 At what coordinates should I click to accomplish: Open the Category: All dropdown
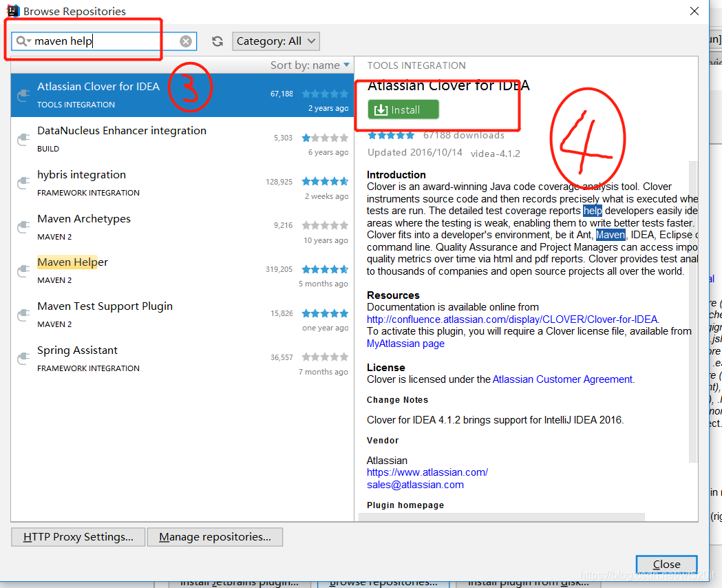(276, 41)
